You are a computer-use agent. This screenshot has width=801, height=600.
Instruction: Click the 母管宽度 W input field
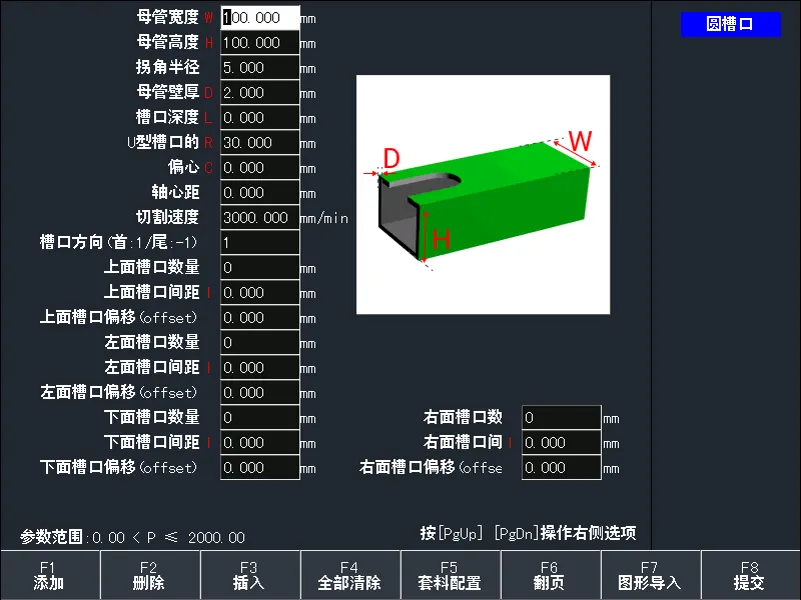pos(260,18)
